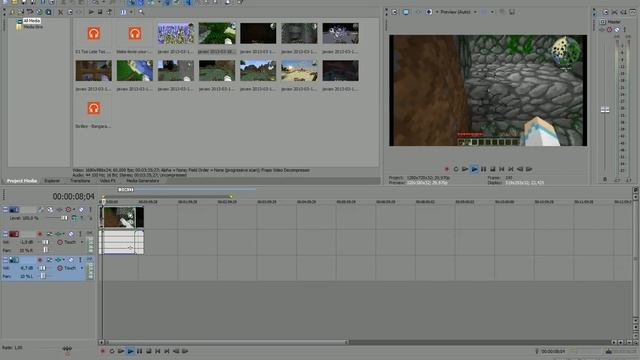Viewport: 640px width, 360px height.
Task: Pause in the timeline transport bar
Action: pyautogui.click(x=139, y=351)
